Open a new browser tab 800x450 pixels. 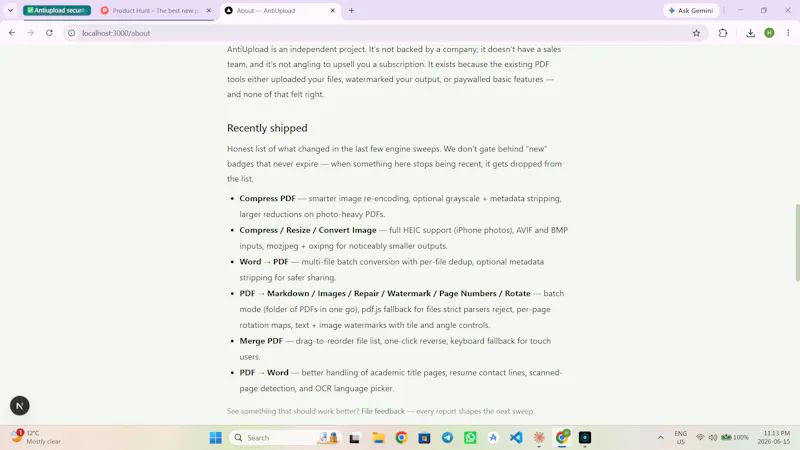352,10
